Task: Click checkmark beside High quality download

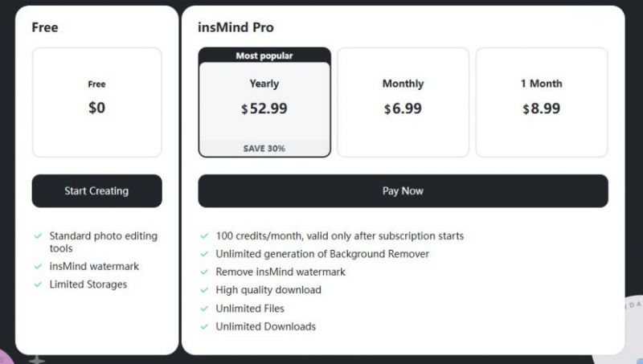Action: 204,290
